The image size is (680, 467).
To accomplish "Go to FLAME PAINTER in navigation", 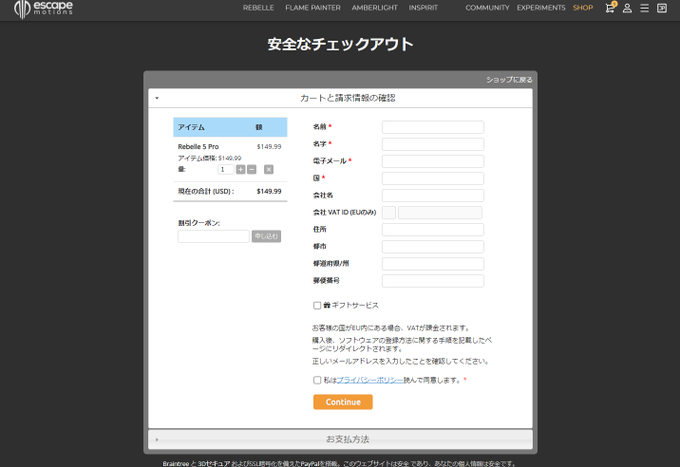I will tap(313, 8).
